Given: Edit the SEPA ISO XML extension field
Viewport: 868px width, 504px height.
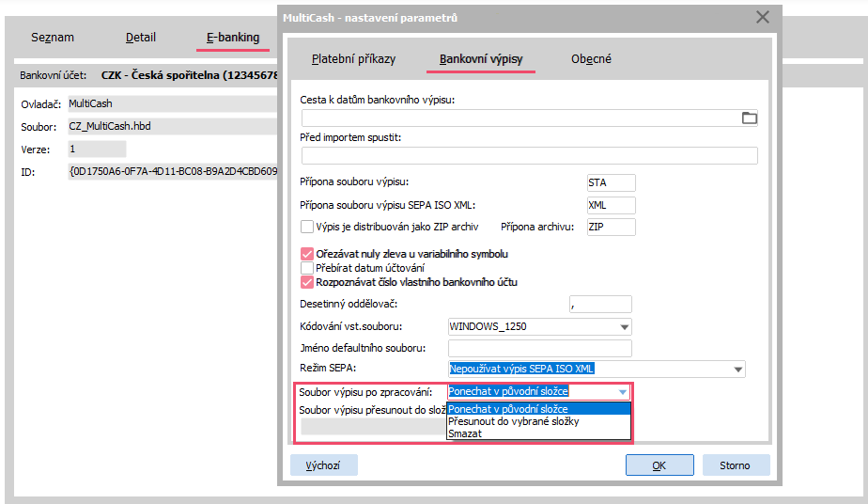Looking at the screenshot, I should 612,205.
